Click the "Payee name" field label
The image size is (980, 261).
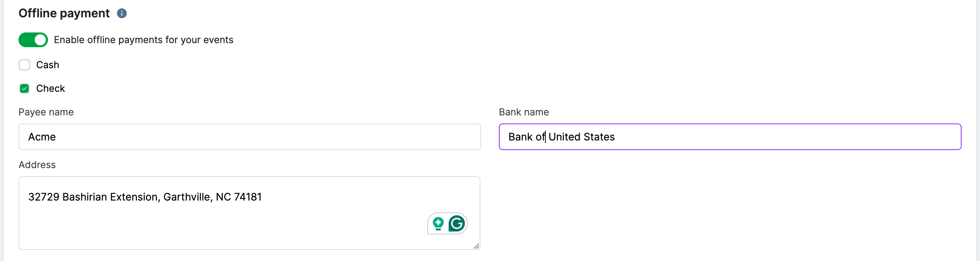(x=46, y=112)
